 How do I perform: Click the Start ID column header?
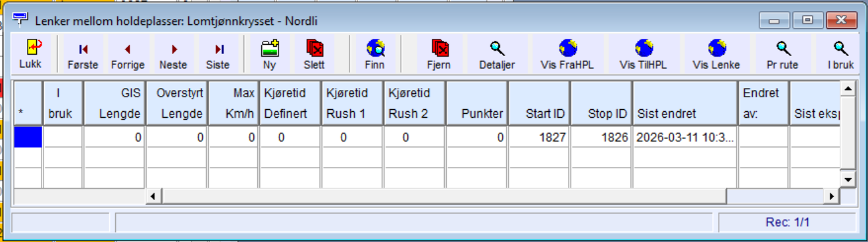[x=538, y=103]
